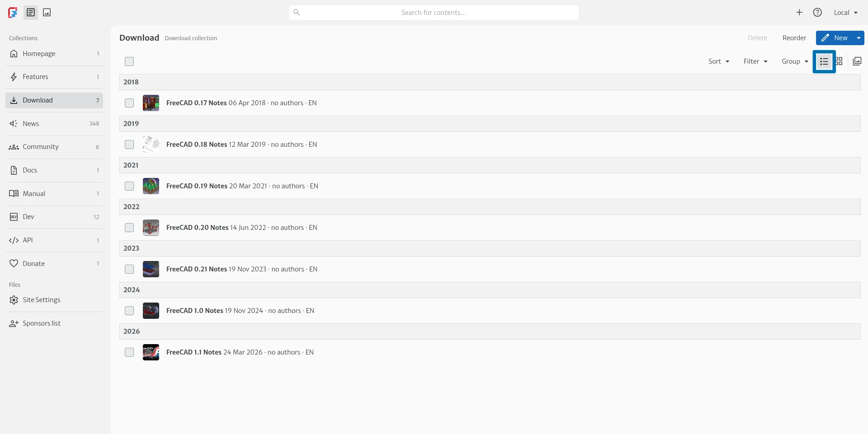Open the Dev collection
The image size is (868, 434).
pyautogui.click(x=54, y=217)
